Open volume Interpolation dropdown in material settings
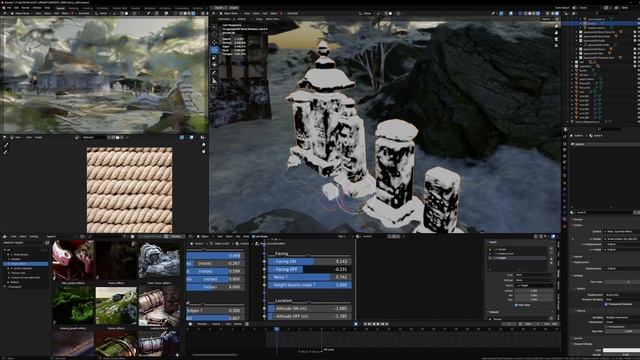The width and height of the screenshot is (640, 360). [622, 322]
